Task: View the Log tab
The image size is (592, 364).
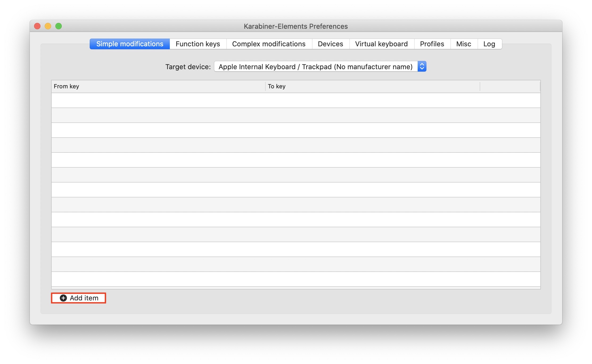Action: pos(489,44)
